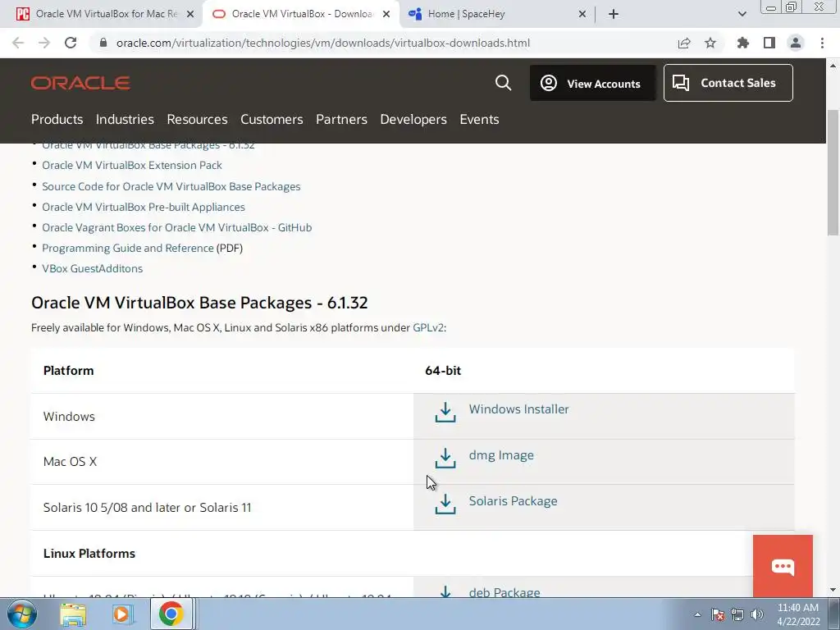This screenshot has height=630, width=840.
Task: Open a new browser tab
Action: pos(614,15)
